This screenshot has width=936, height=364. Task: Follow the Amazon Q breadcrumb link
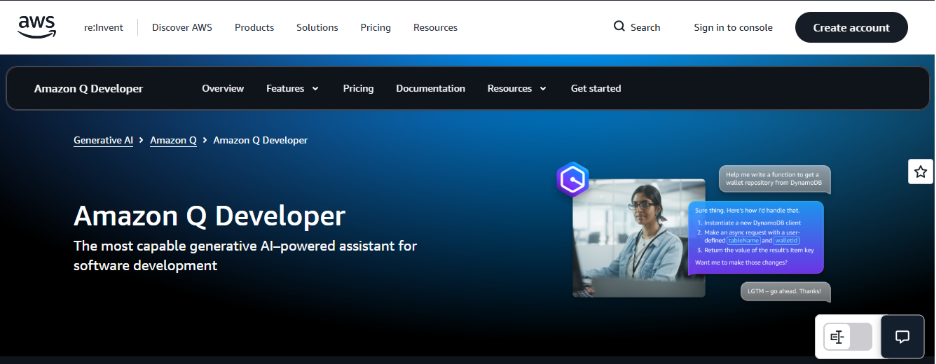point(173,140)
